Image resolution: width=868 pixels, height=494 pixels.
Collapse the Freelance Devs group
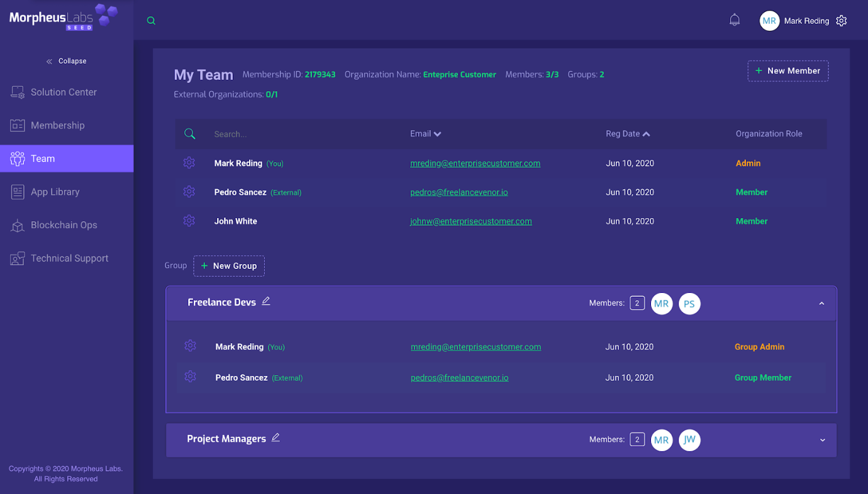(x=821, y=303)
